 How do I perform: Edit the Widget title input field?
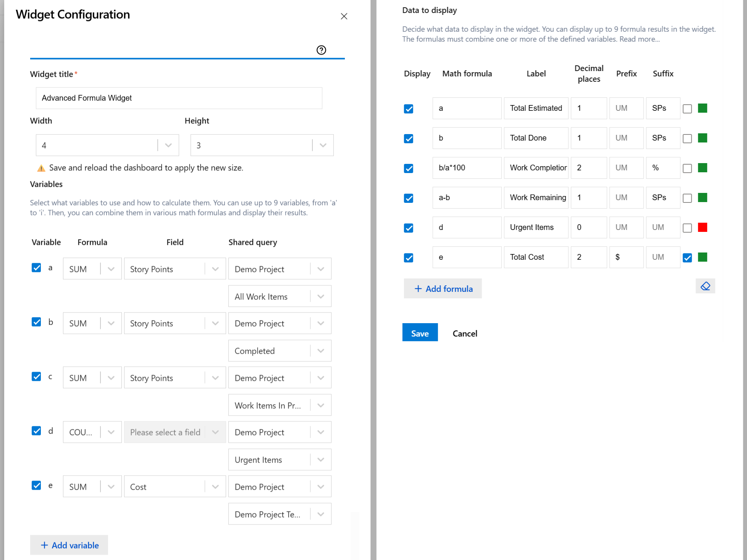click(x=179, y=98)
